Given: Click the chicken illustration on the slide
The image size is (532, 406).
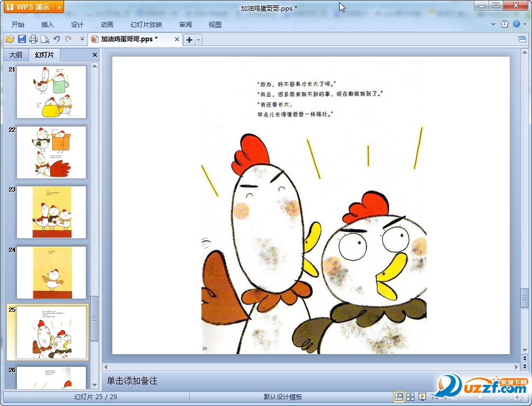Looking at the screenshot, I should 314,240.
